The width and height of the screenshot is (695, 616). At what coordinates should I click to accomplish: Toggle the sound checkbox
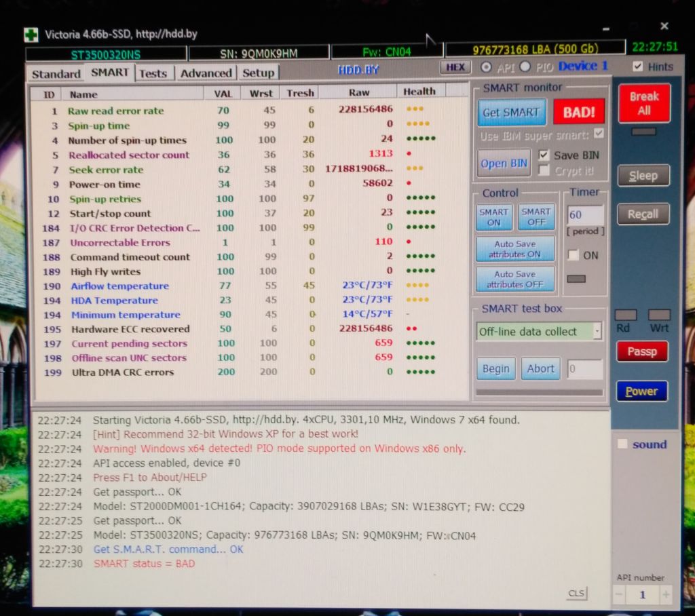tap(623, 444)
